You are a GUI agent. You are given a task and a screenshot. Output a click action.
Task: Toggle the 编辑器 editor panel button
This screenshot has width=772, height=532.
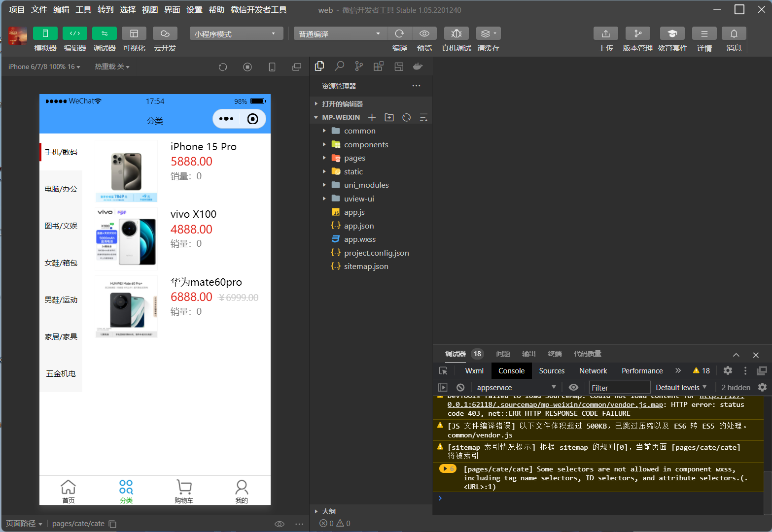pos(75,33)
